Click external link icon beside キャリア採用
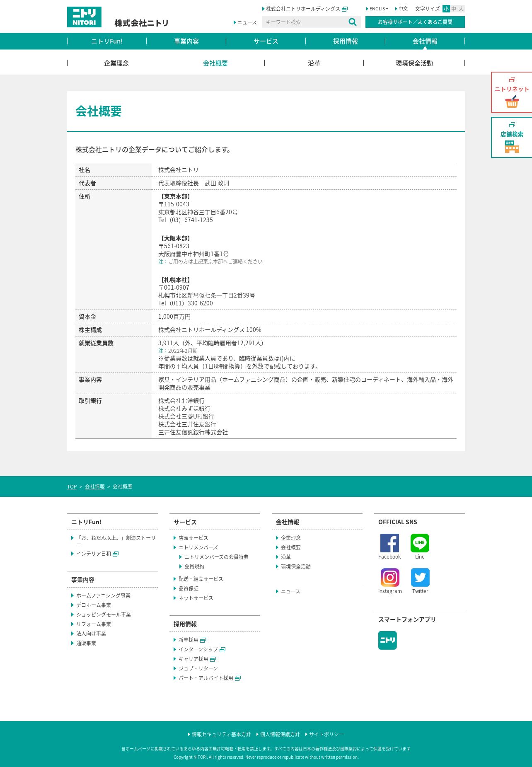The height and width of the screenshot is (767, 532). tap(213, 659)
